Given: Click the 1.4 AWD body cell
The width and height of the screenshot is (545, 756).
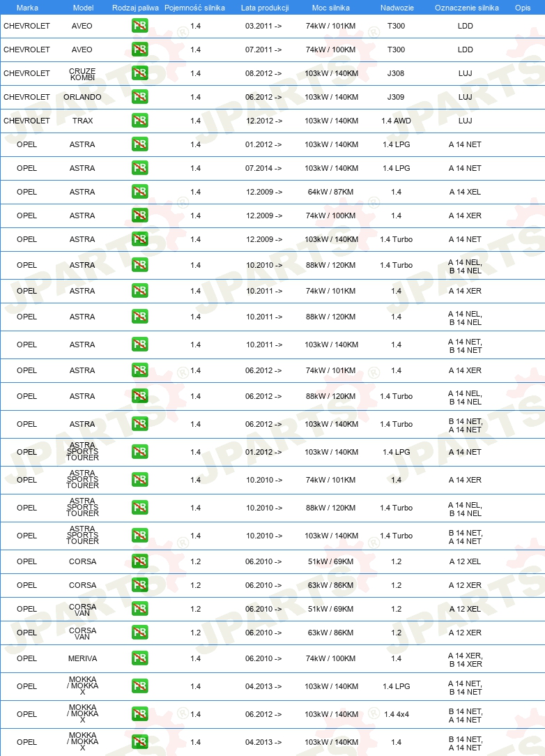Looking at the screenshot, I should pyautogui.click(x=396, y=121).
